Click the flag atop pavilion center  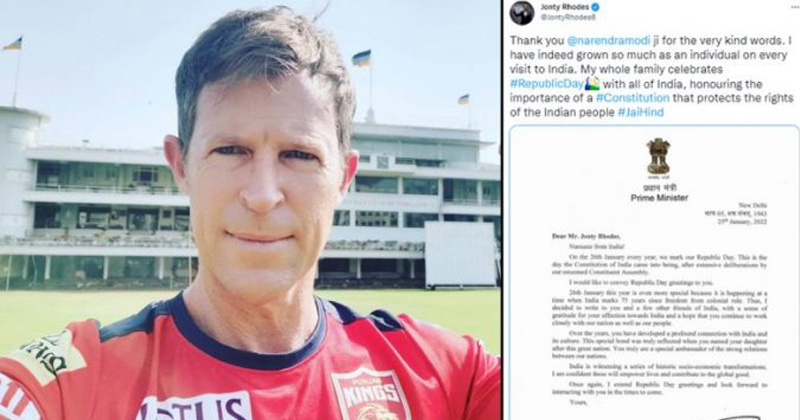[361, 58]
